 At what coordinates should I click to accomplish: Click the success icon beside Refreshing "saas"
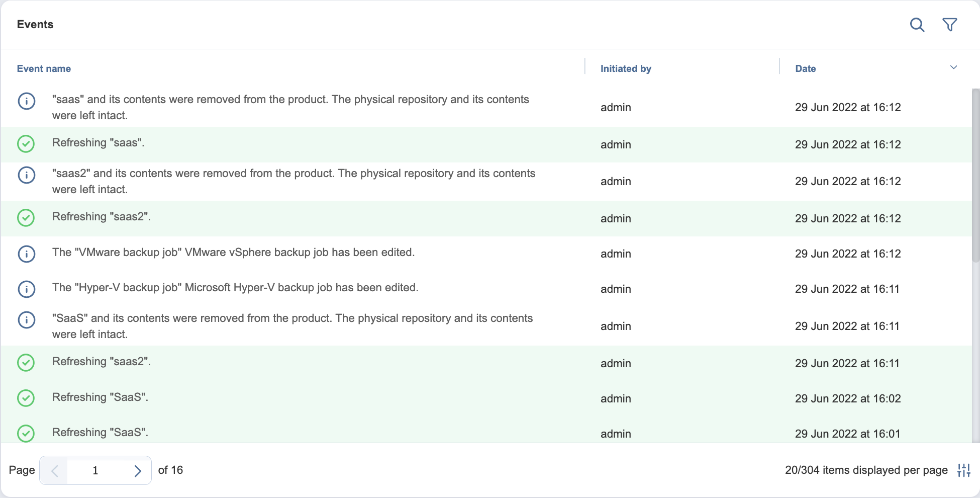click(x=26, y=144)
